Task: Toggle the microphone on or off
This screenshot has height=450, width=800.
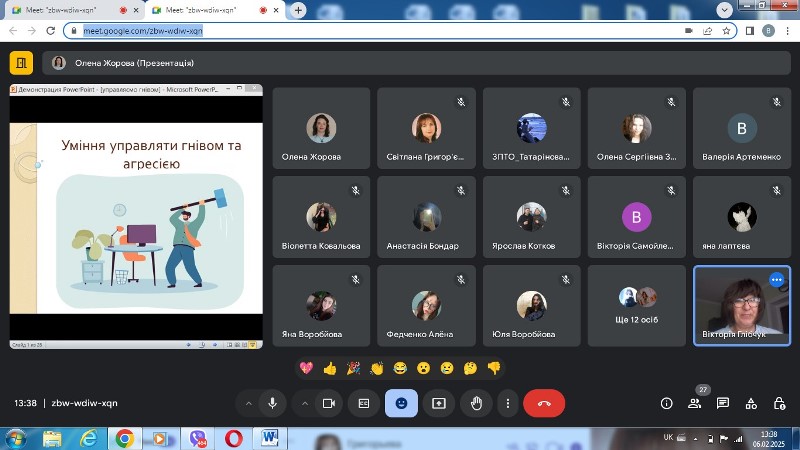Action: (x=272, y=403)
